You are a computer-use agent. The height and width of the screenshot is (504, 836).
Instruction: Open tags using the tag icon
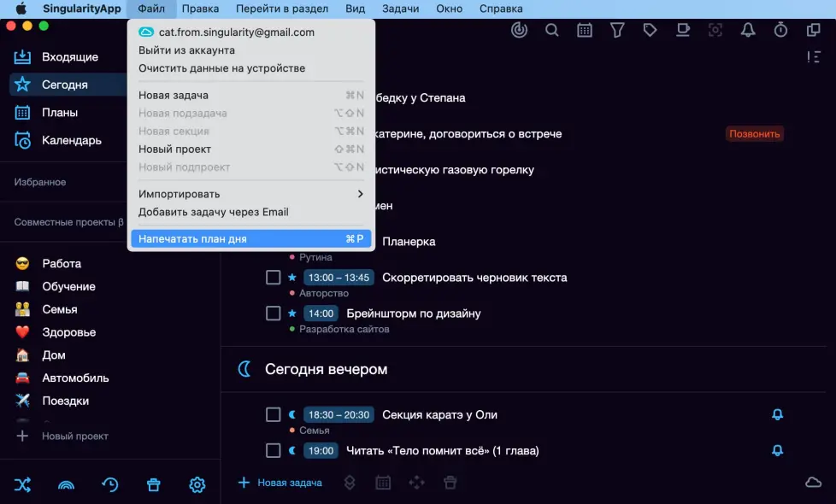click(650, 29)
